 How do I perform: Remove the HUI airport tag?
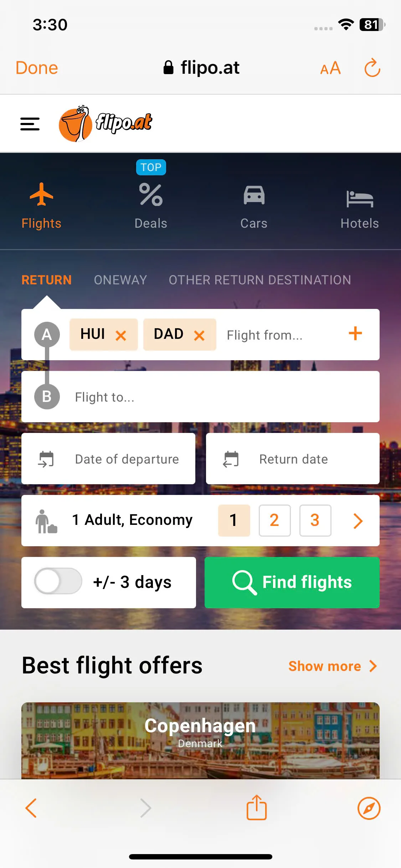pyautogui.click(x=121, y=335)
